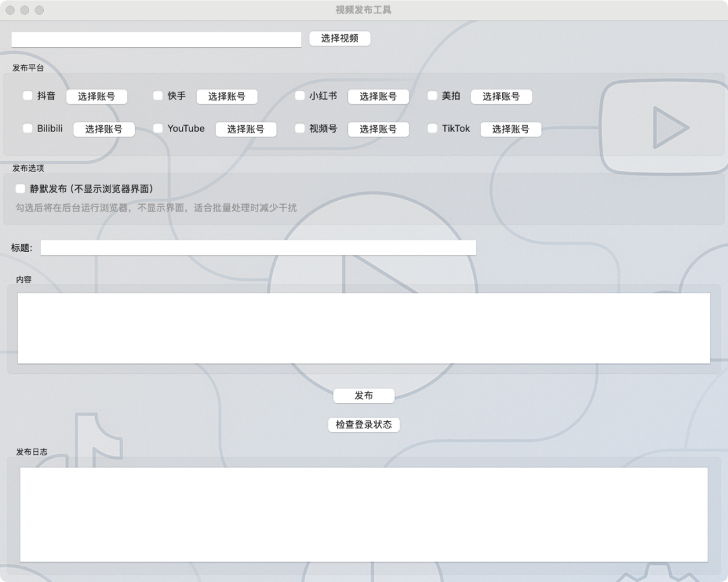
Task: Enable the 抖音 platform checkbox
Action: pos(28,96)
